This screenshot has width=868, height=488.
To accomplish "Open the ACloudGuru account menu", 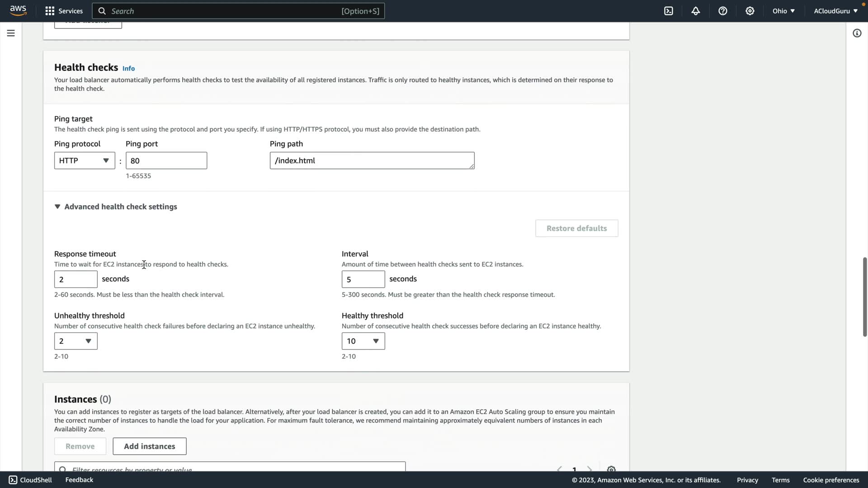I will pos(835,11).
